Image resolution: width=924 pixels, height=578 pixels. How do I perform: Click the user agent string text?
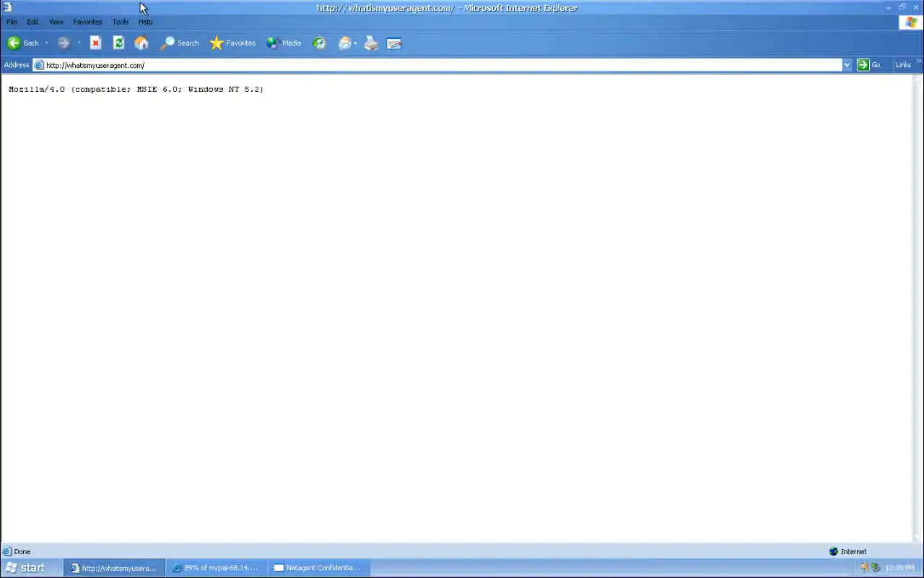click(x=136, y=90)
